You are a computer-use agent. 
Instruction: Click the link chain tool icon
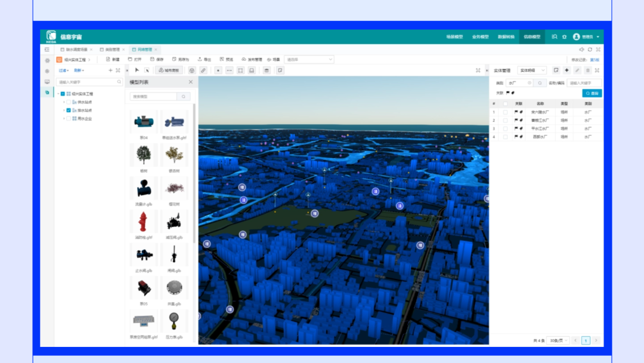pyautogui.click(x=203, y=70)
